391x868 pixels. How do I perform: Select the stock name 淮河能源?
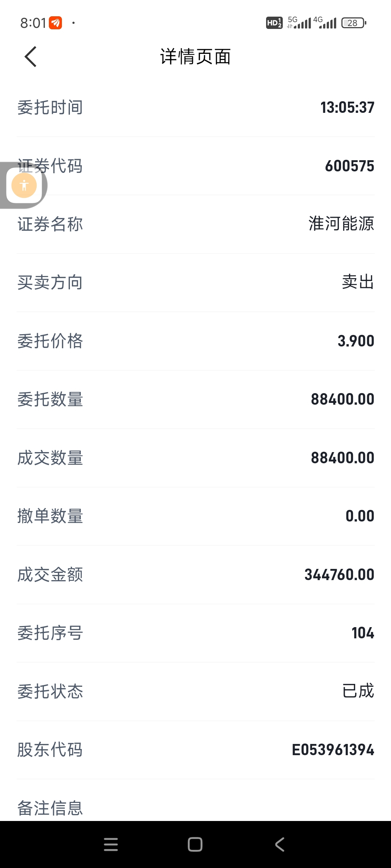coord(341,224)
